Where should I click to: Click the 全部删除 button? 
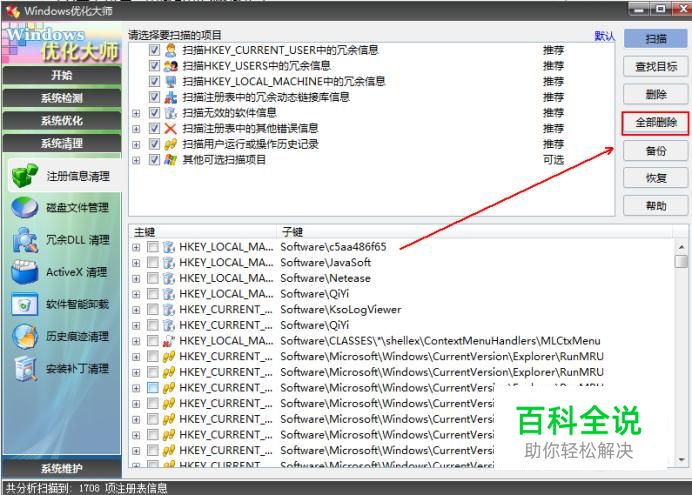click(x=656, y=123)
